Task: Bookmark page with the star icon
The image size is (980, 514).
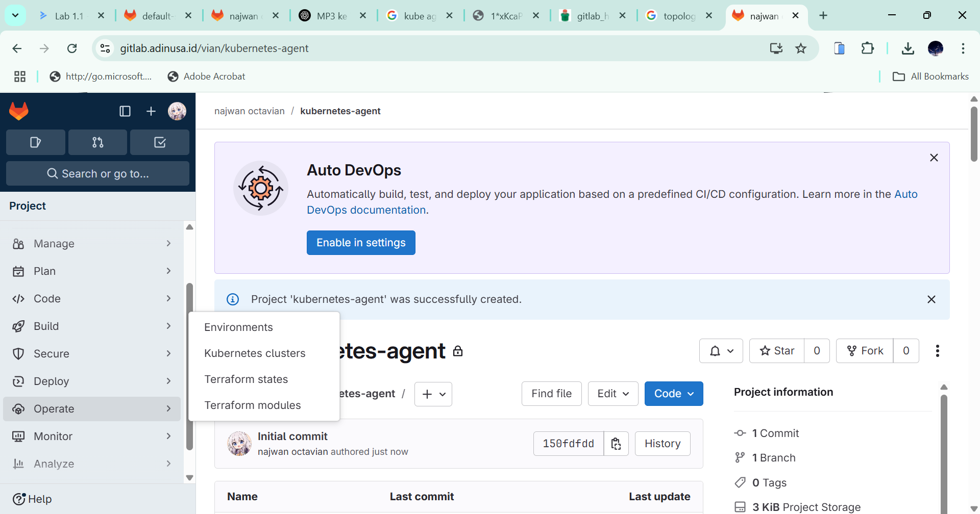Action: [801, 48]
